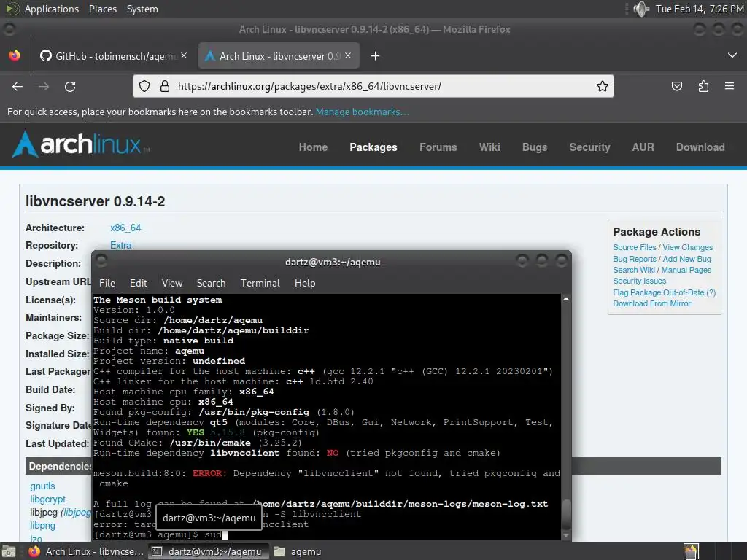Open the gnutls dependency link

point(42,486)
